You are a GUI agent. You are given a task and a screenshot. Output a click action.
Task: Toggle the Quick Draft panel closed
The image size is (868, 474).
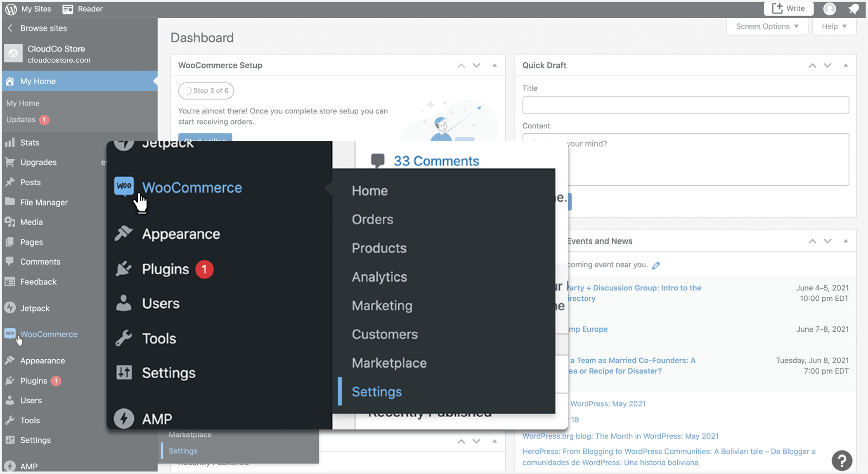[x=846, y=65]
